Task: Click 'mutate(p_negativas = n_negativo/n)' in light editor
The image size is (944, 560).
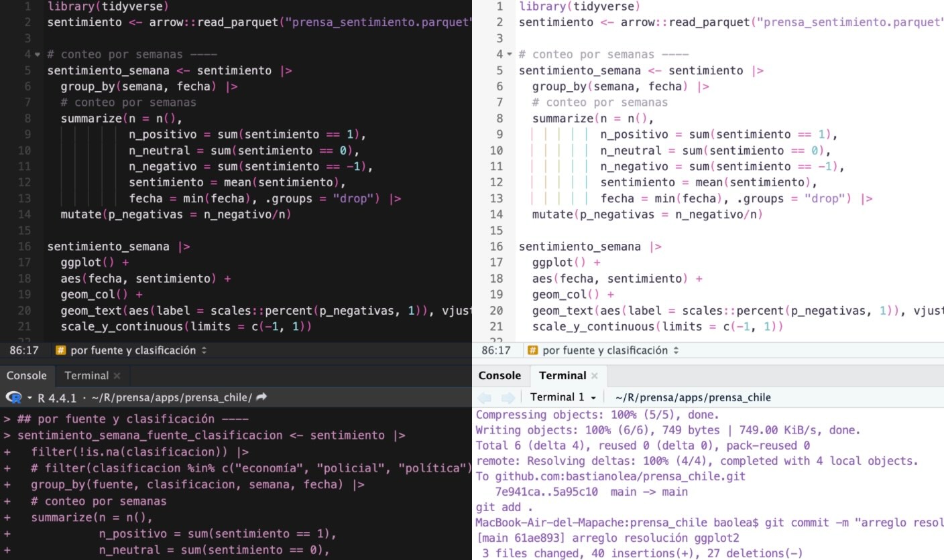Action: pyautogui.click(x=648, y=214)
